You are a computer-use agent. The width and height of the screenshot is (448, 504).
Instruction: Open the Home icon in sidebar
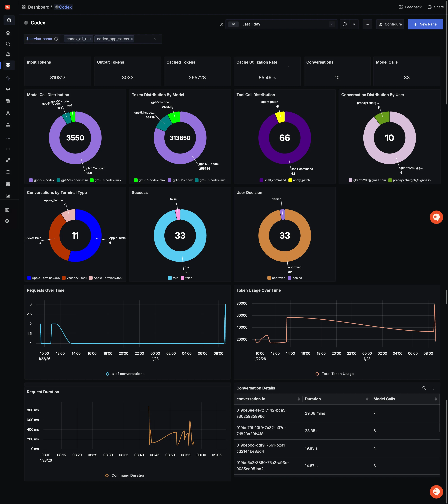8,33
